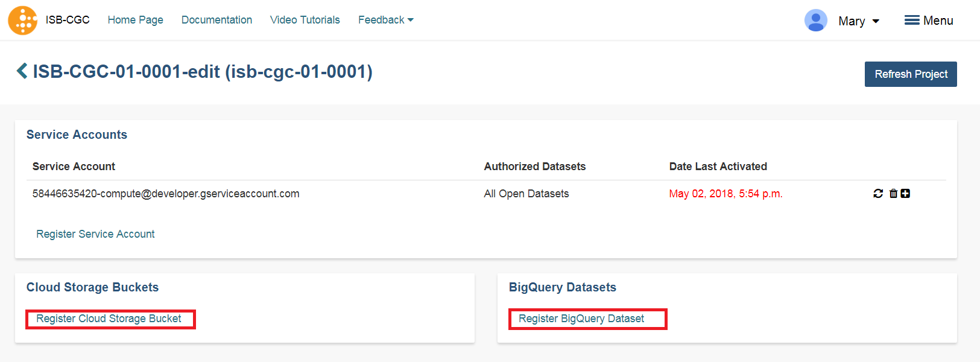
Task: Click the ISB-CGC brand text
Action: point(68,20)
